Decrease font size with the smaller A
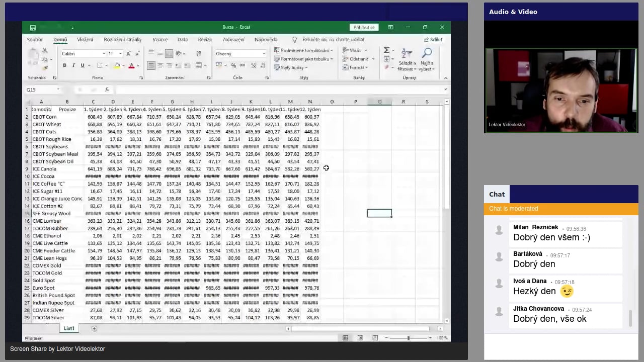The image size is (644, 362). 137,53
